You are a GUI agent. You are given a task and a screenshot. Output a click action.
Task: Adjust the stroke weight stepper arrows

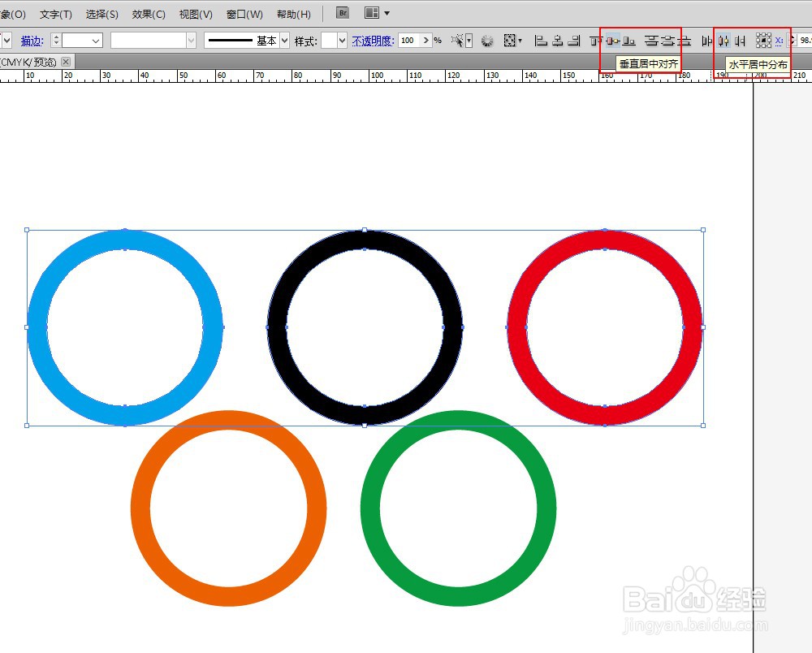pos(56,41)
